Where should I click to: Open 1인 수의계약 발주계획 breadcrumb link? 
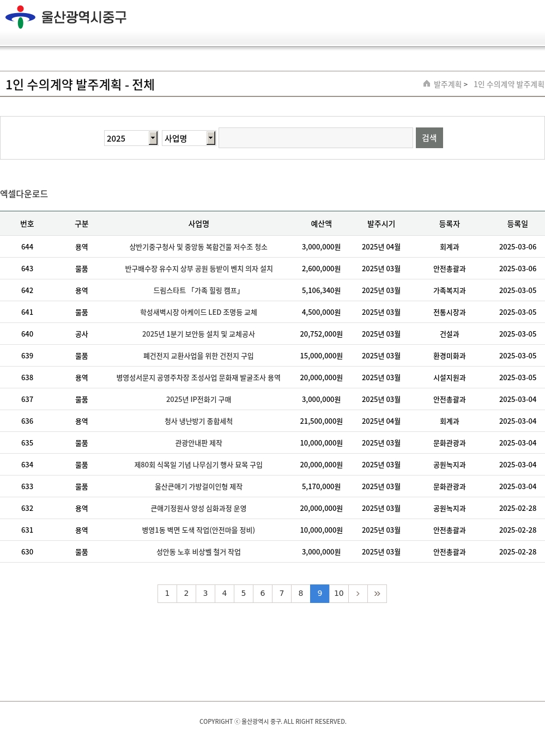pos(508,84)
